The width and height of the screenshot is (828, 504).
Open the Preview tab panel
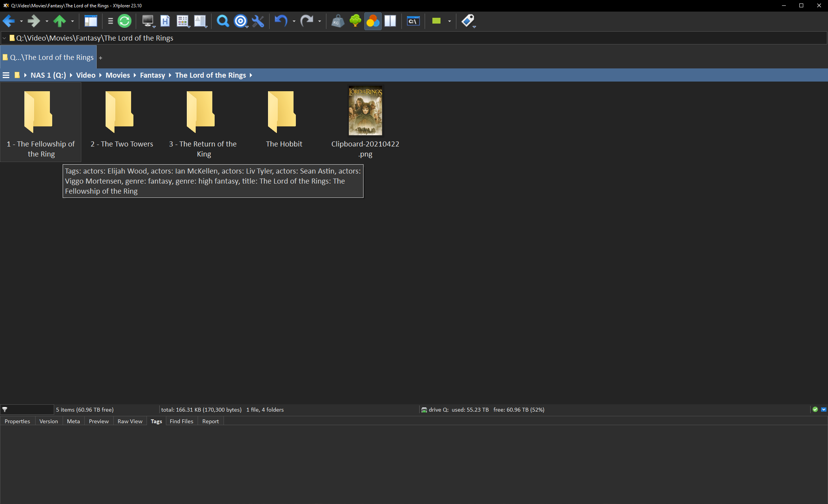98,421
